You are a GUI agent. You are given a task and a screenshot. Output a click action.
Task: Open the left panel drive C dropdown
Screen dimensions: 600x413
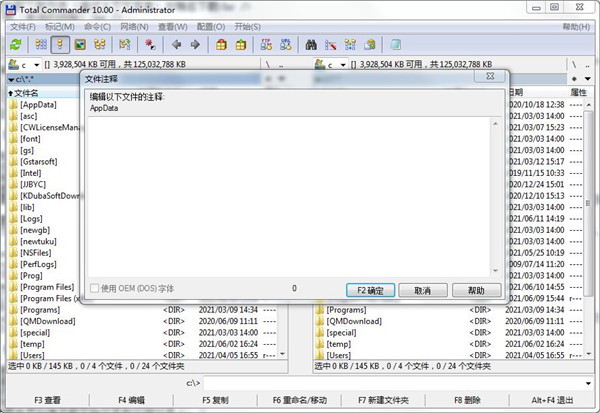pos(22,64)
